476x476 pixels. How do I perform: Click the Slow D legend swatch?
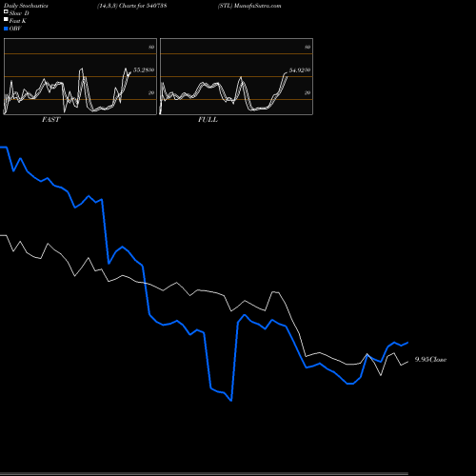6,11
